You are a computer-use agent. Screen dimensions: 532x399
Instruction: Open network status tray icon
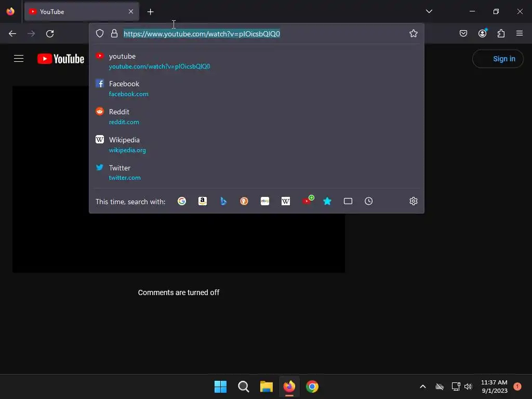[x=456, y=387]
